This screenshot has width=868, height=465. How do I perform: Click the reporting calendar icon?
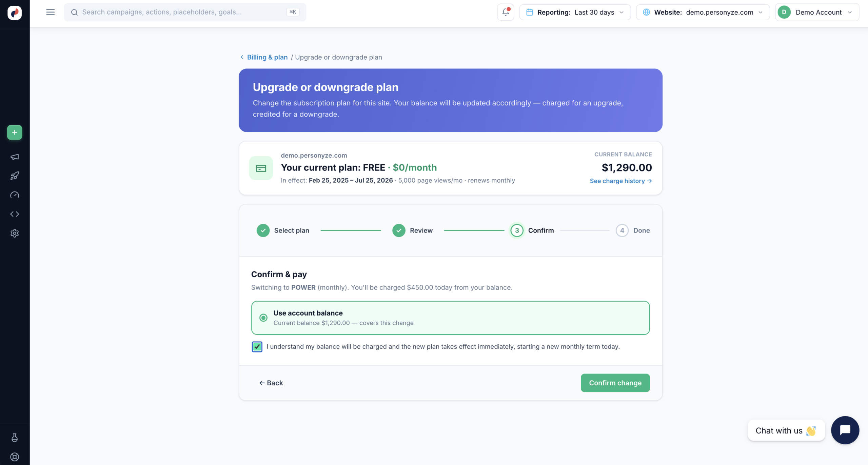point(529,12)
